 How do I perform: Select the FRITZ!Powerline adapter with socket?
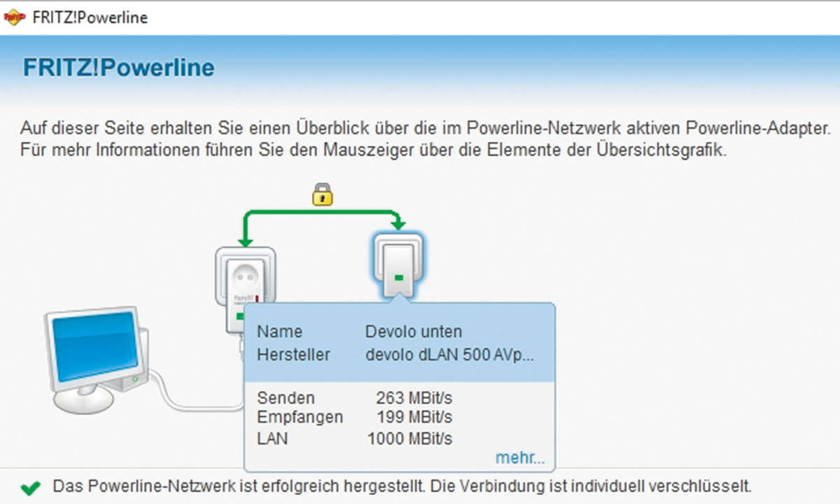click(245, 290)
